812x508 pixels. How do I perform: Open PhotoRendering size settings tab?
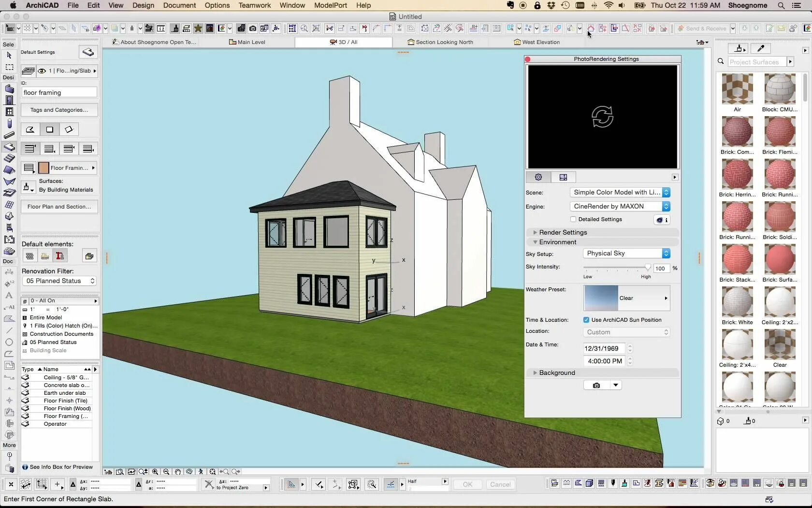pyautogui.click(x=563, y=177)
